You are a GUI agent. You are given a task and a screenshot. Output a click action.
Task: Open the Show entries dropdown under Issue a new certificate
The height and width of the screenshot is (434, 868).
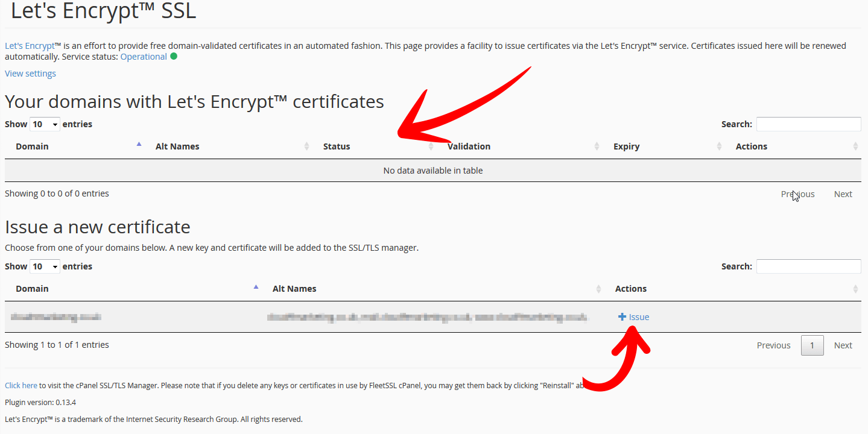coord(45,266)
